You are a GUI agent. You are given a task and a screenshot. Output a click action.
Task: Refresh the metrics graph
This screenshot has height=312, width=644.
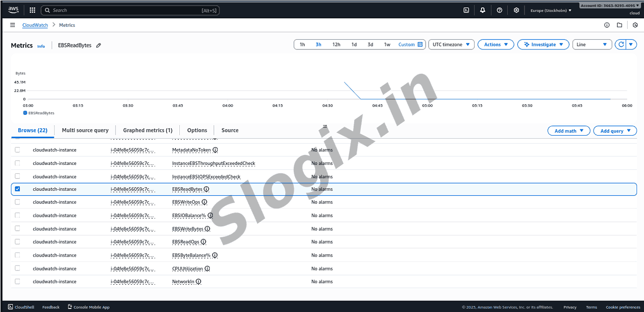(621, 45)
